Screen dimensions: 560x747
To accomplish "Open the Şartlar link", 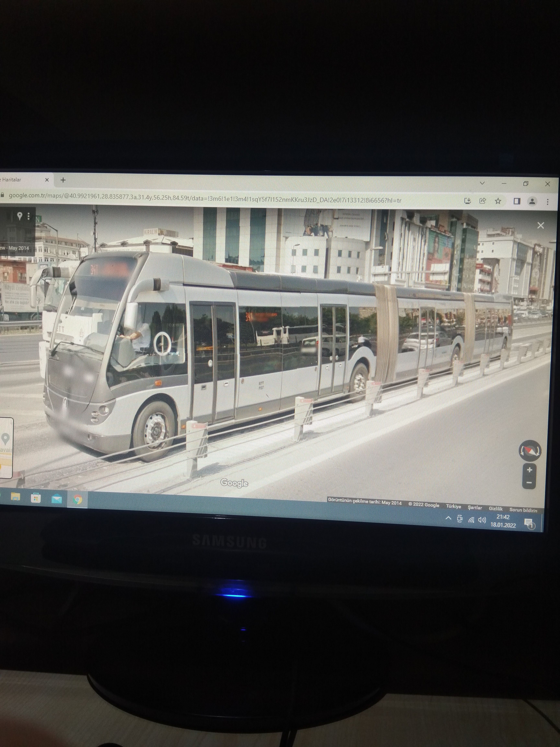I will pyautogui.click(x=475, y=508).
